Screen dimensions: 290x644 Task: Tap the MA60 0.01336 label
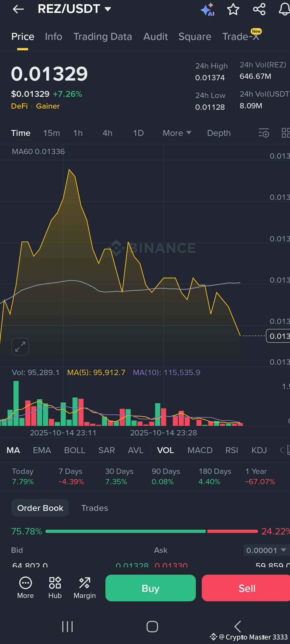(x=38, y=152)
